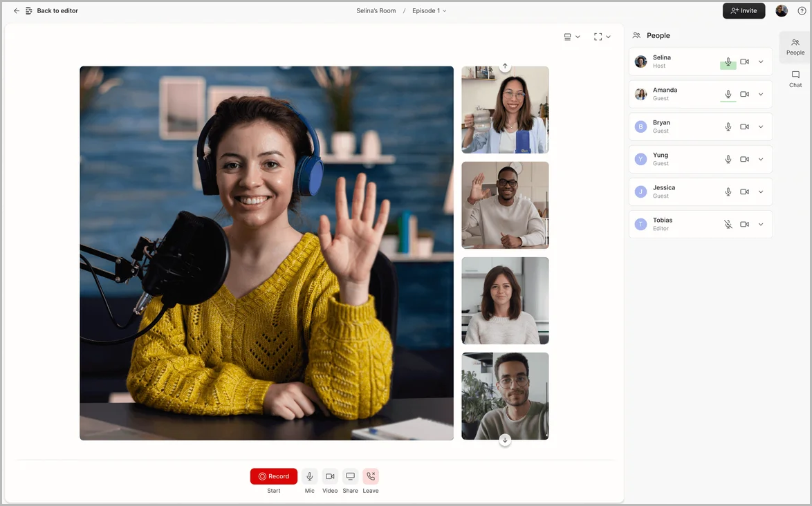
Task: Toggle your Video in the bottom toolbar
Action: pos(330,476)
